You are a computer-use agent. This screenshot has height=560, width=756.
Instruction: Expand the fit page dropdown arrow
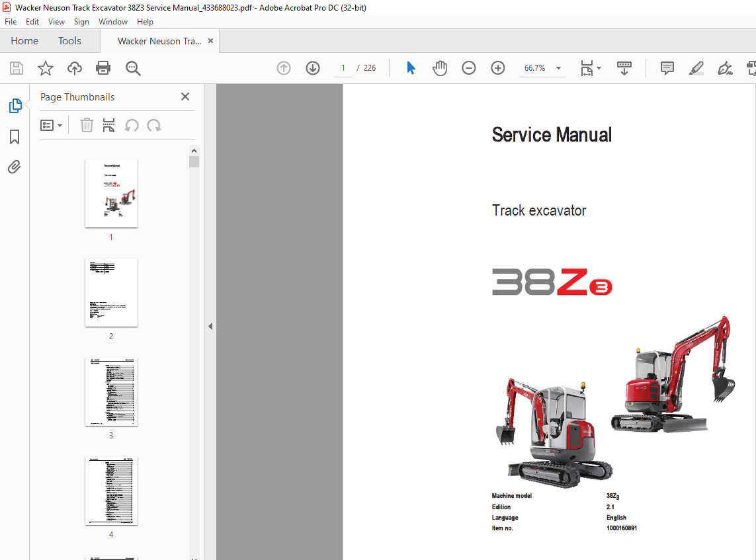click(x=599, y=68)
